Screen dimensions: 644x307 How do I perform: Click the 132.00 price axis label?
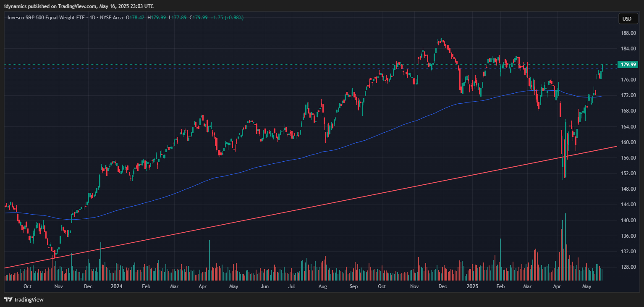point(628,252)
